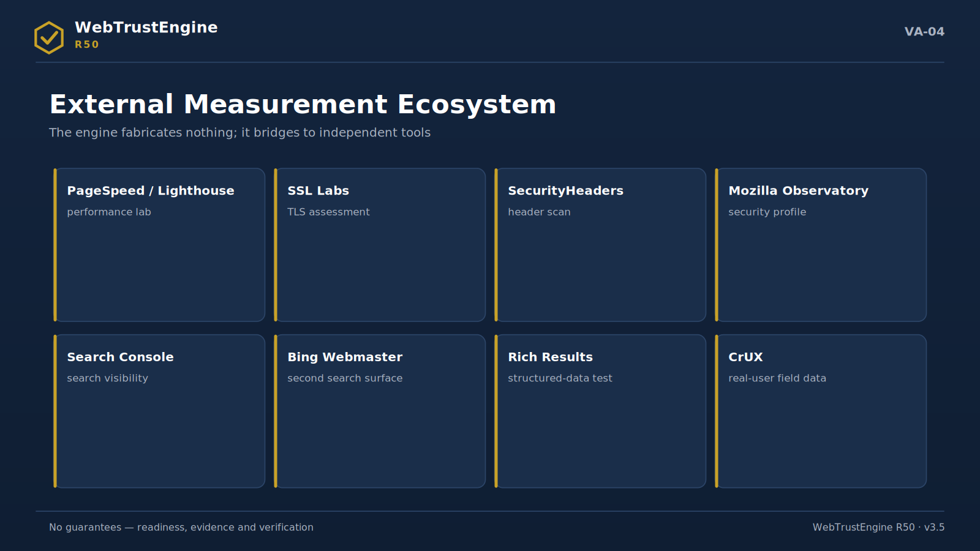980x551 pixels.
Task: Select the Bing Webmaster card title
Action: (x=345, y=357)
